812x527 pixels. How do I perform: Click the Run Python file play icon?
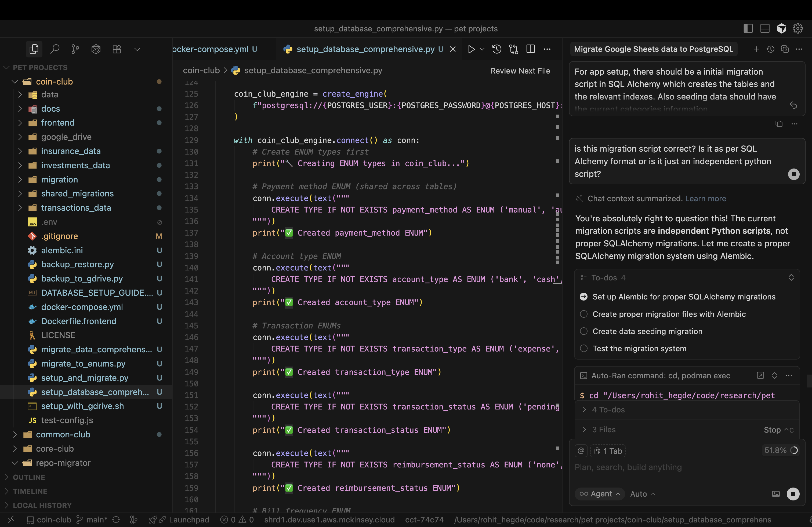point(471,49)
